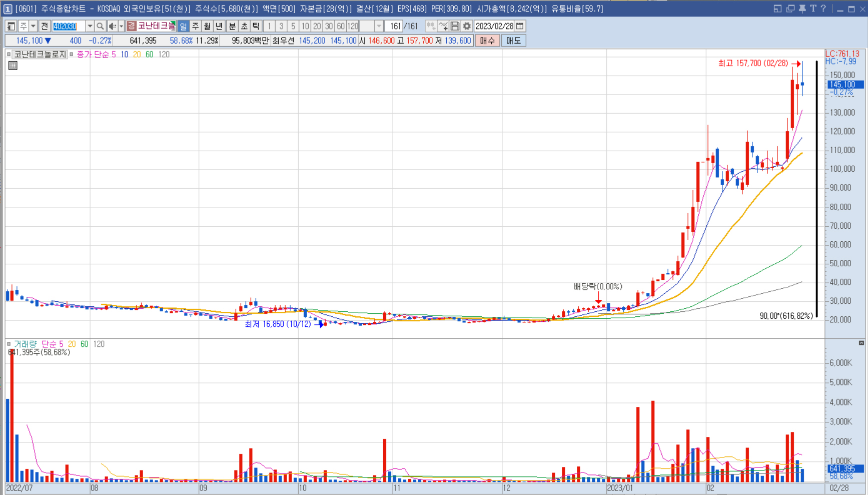Viewport: 868px width, 495px height.
Task: Click the stock code input field 402030
Action: pos(69,26)
